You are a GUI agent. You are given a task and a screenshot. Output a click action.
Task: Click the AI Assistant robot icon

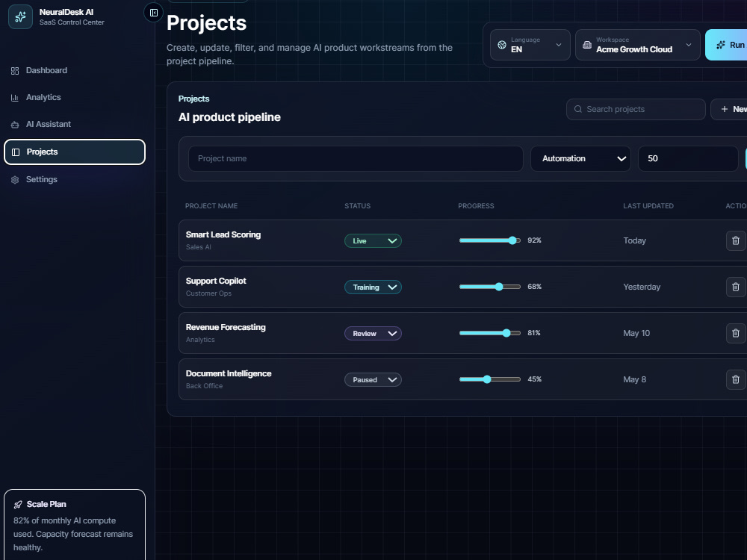[15, 125]
